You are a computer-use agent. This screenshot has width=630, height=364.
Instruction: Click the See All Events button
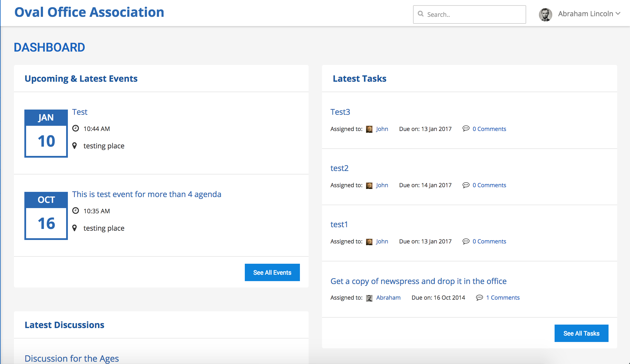tap(272, 272)
